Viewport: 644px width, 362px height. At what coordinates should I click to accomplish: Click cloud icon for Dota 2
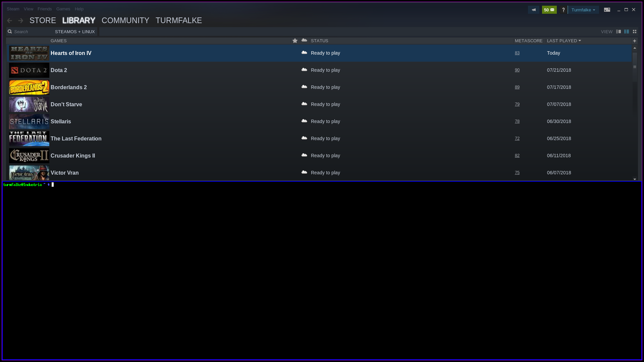tap(304, 70)
